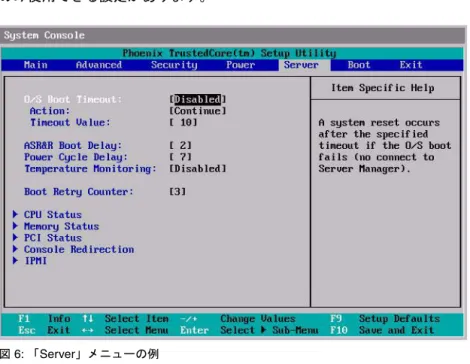Expand the CPU Status submenu arrow
The height and width of the screenshot is (364, 470).
(15, 214)
